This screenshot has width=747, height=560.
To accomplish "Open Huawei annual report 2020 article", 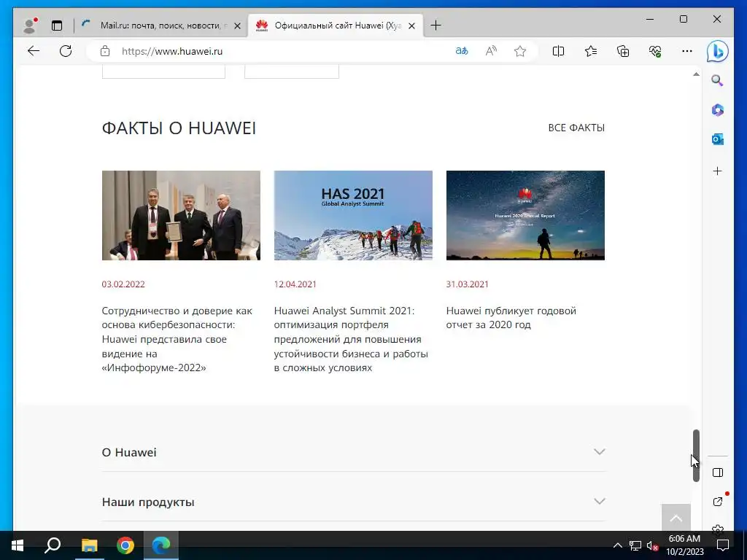I will coord(511,318).
